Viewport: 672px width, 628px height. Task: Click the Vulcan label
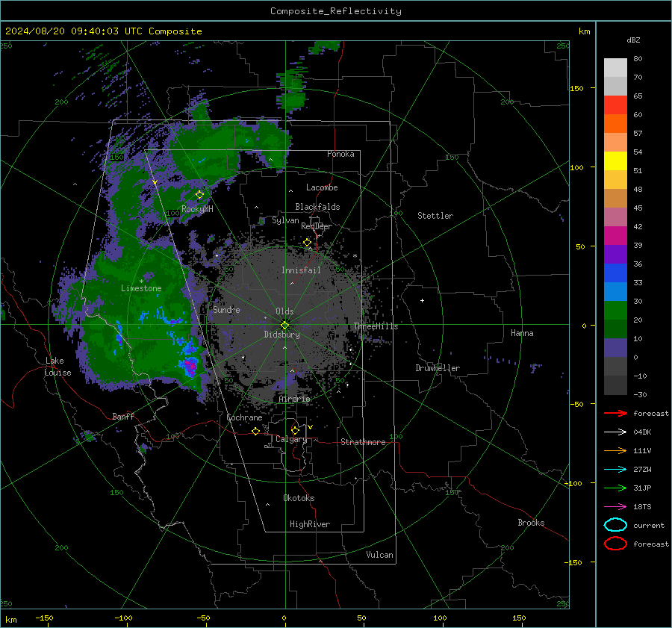pos(380,555)
